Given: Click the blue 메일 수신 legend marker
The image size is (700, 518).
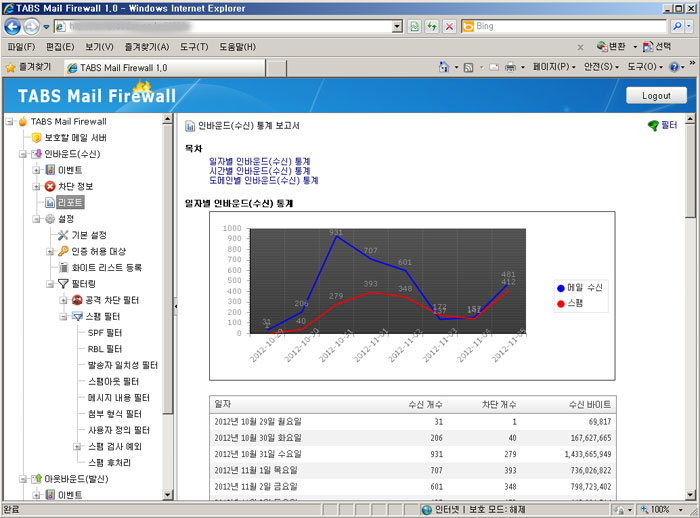Looking at the screenshot, I should click(x=561, y=288).
